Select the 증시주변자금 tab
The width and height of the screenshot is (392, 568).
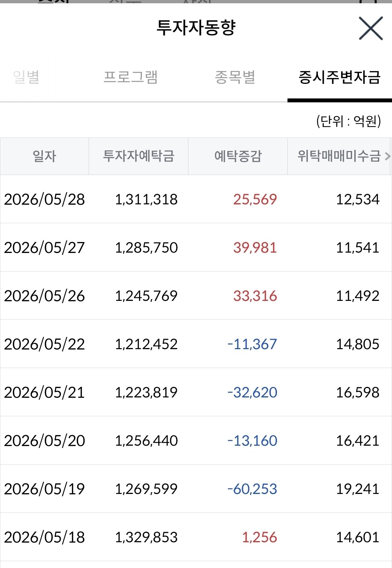[339, 77]
